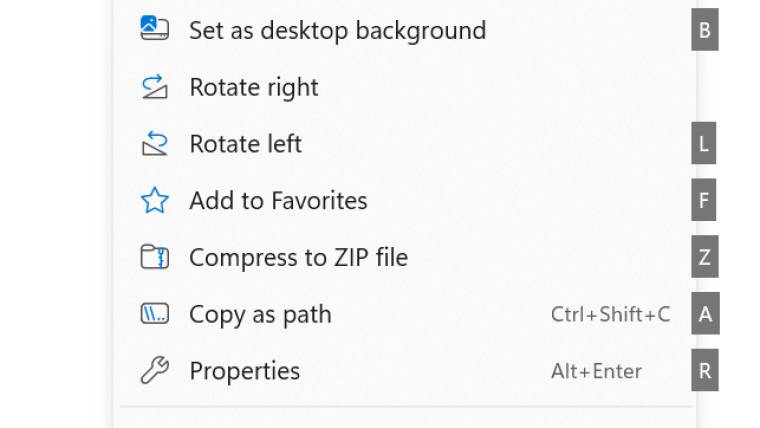This screenshot has width=760, height=428.
Task: Click the Copy as path icon
Action: (x=155, y=314)
